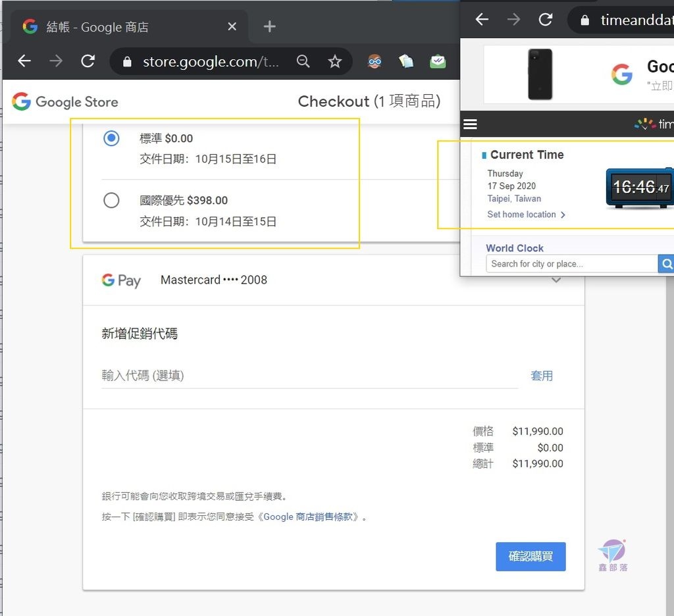Select the 交件日期：10月14日至15日 text
The width and height of the screenshot is (674, 616).
208,222
